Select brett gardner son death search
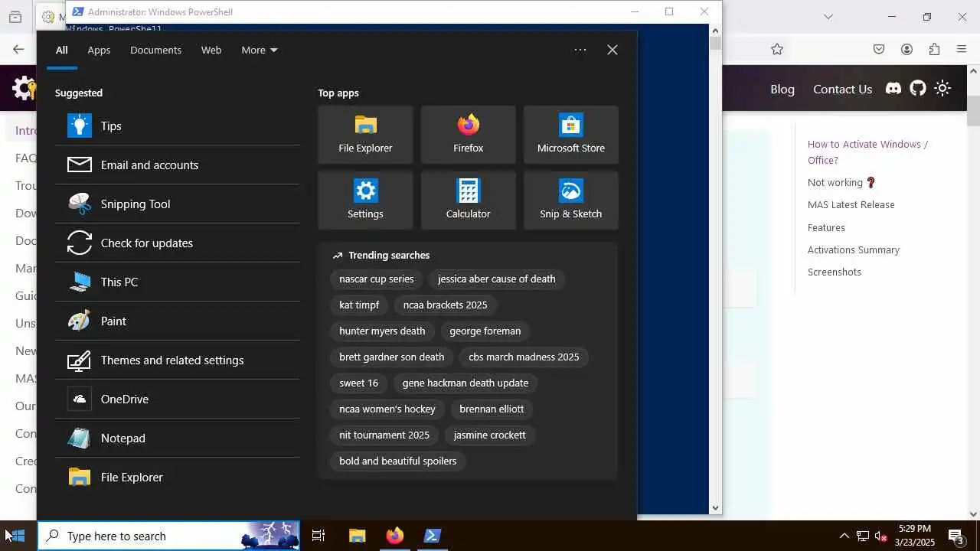980x551 pixels. [391, 357]
